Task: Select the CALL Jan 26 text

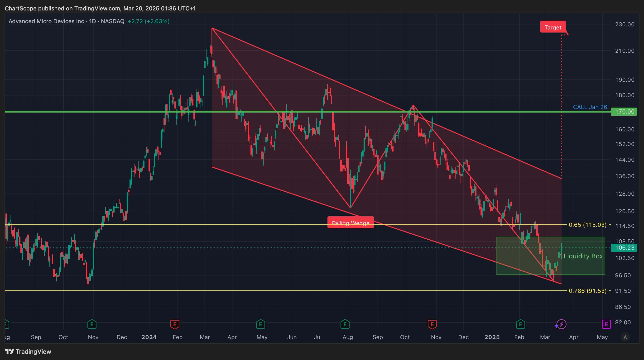Action: pyautogui.click(x=590, y=107)
